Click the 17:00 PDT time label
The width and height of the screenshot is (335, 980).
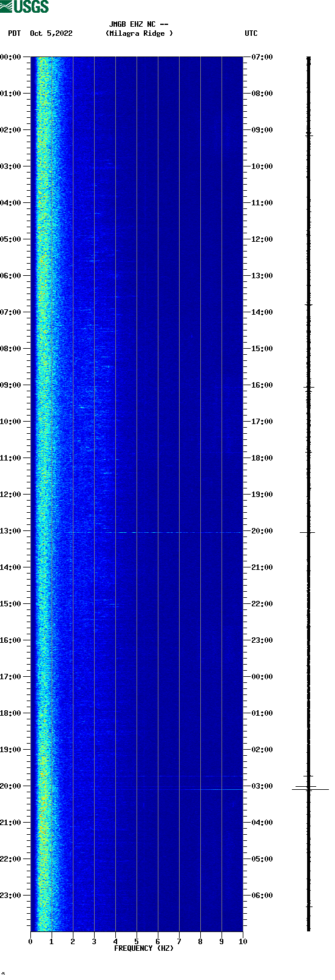point(11,677)
